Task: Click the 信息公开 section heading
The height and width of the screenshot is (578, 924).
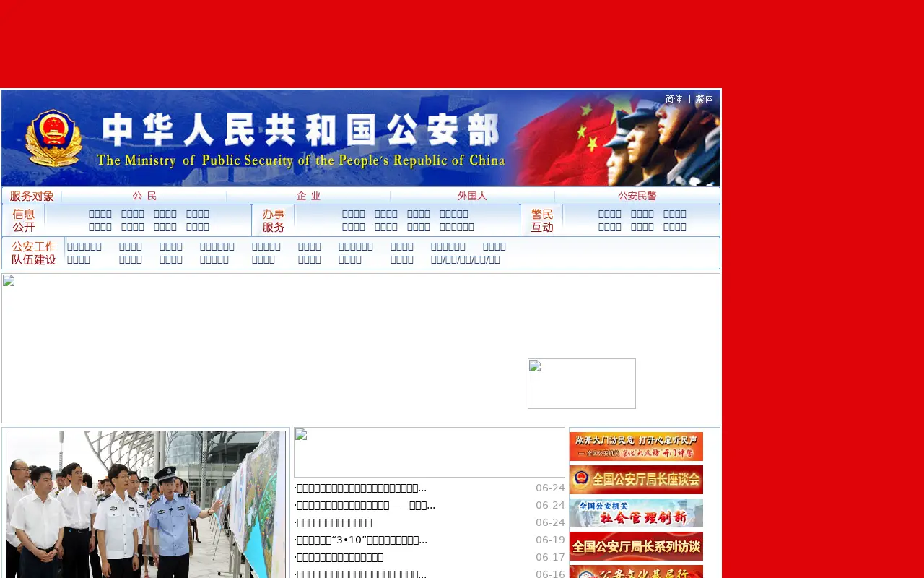Action: (24, 220)
